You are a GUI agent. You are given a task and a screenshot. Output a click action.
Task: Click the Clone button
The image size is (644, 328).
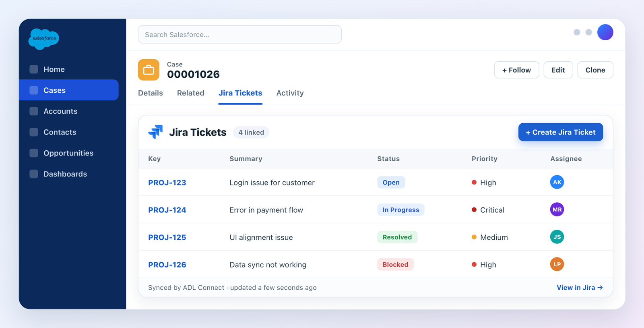pos(595,70)
